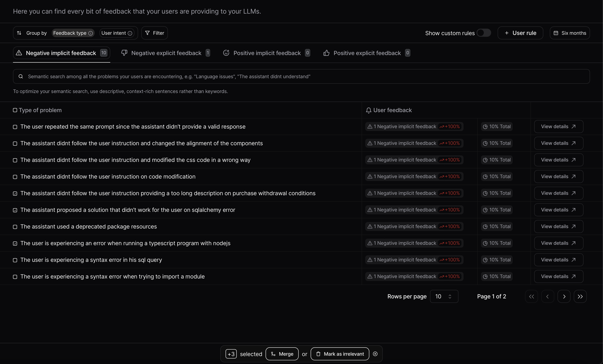Image resolution: width=603 pixels, height=364 pixels.
Task: Click the Feedback type info icon
Action: click(91, 33)
